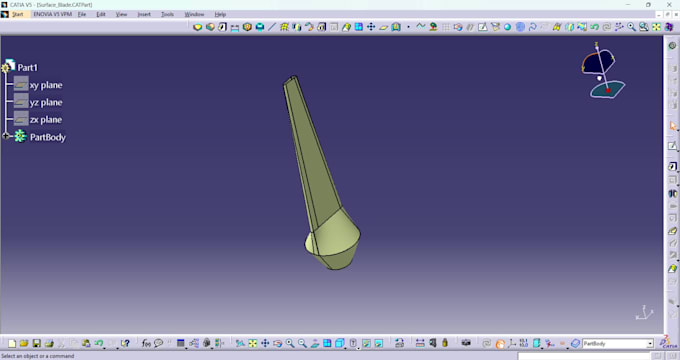Click the Sphere icon in top toolbar
The width and height of the screenshot is (680, 360).
[x=507, y=27]
